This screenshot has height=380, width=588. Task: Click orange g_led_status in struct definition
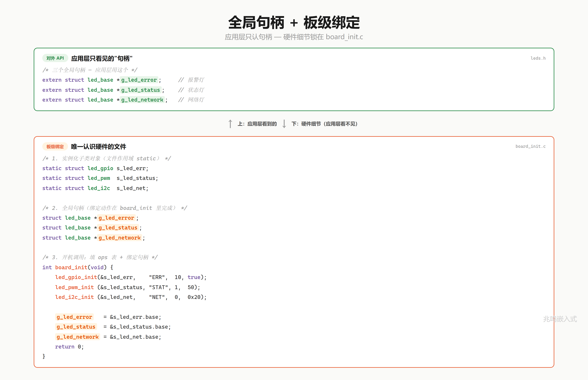click(x=118, y=228)
